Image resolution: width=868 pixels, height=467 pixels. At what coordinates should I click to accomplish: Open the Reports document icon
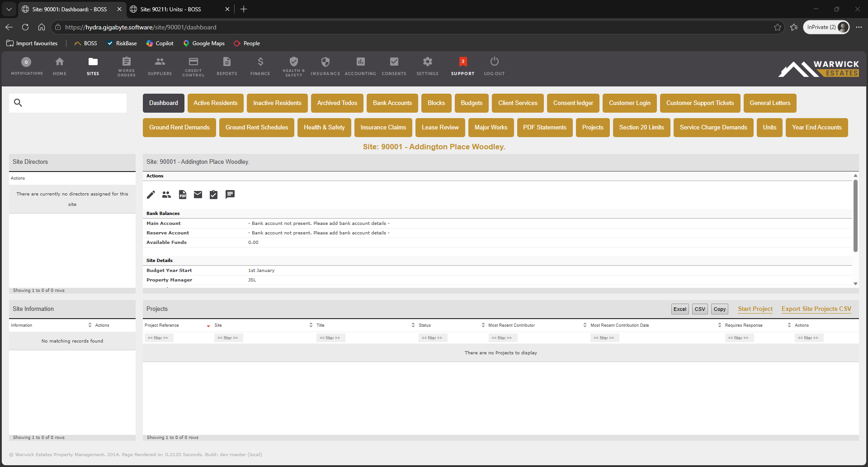pos(227,62)
